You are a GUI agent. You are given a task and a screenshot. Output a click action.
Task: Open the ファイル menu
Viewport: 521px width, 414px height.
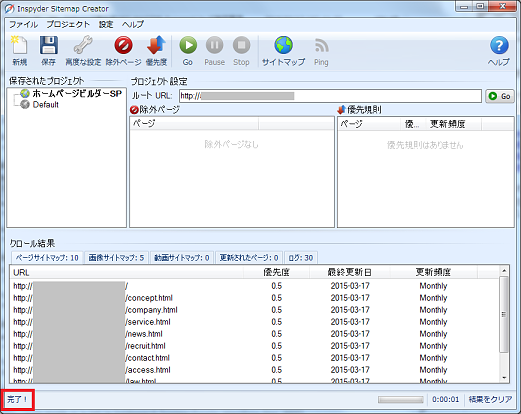pyautogui.click(x=23, y=24)
